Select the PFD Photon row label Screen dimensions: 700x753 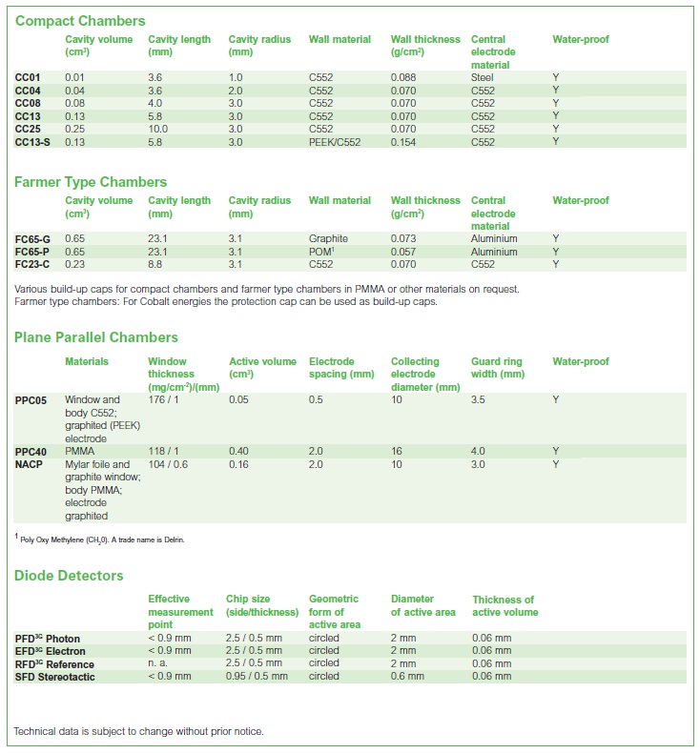coord(47,639)
